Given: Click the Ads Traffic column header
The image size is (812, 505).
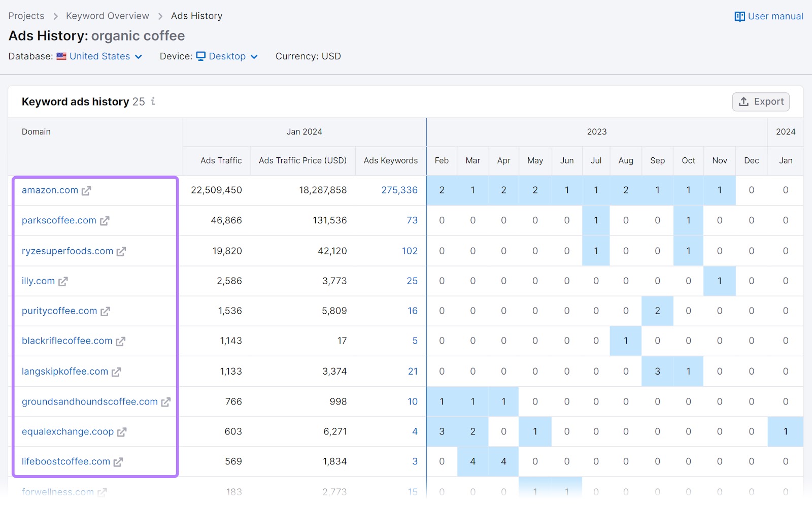Looking at the screenshot, I should [x=221, y=161].
